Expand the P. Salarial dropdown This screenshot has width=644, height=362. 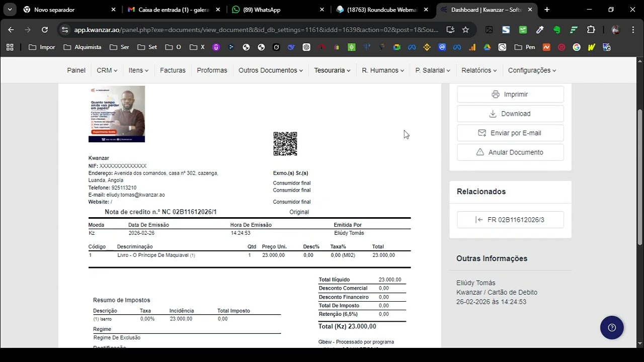[x=433, y=70]
